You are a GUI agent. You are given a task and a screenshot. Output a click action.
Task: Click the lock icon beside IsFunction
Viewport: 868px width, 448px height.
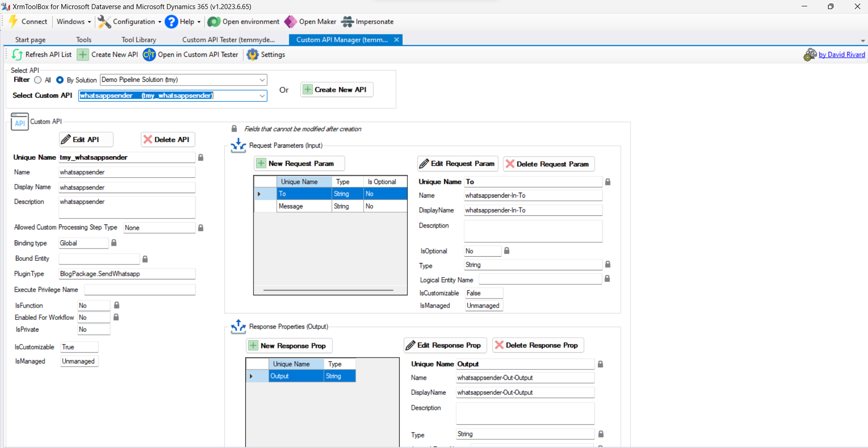tap(117, 305)
